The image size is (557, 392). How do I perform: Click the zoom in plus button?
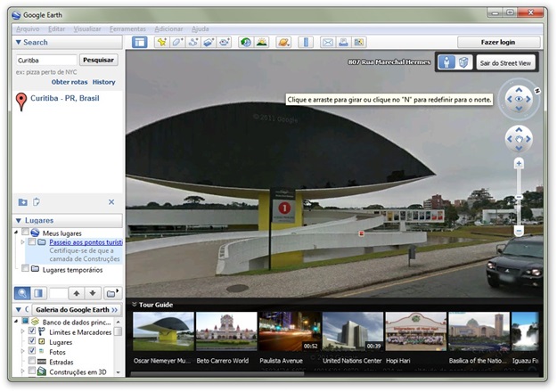(x=519, y=164)
